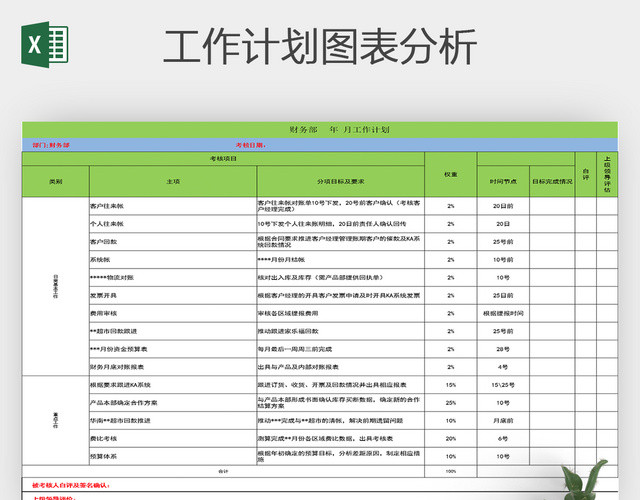Click the ***月份资金预算表 cell
Image resolution: width=640 pixels, height=500 pixels.
(x=173, y=349)
